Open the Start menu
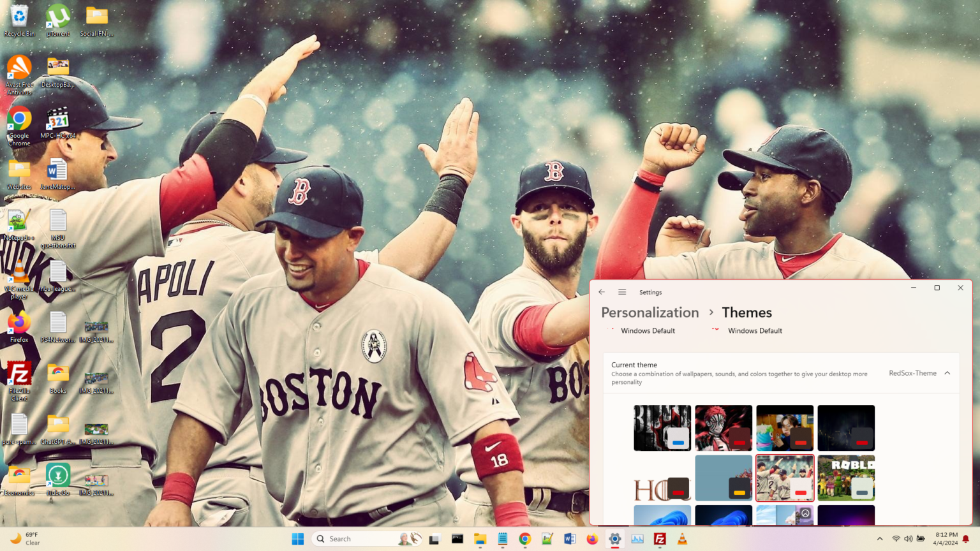Image resolution: width=980 pixels, height=551 pixels. click(x=297, y=539)
